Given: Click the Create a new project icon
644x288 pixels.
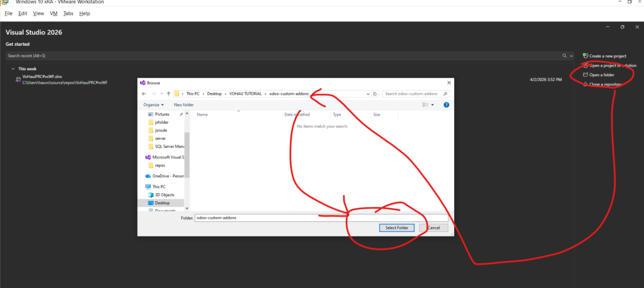Looking at the screenshot, I should click(586, 56).
